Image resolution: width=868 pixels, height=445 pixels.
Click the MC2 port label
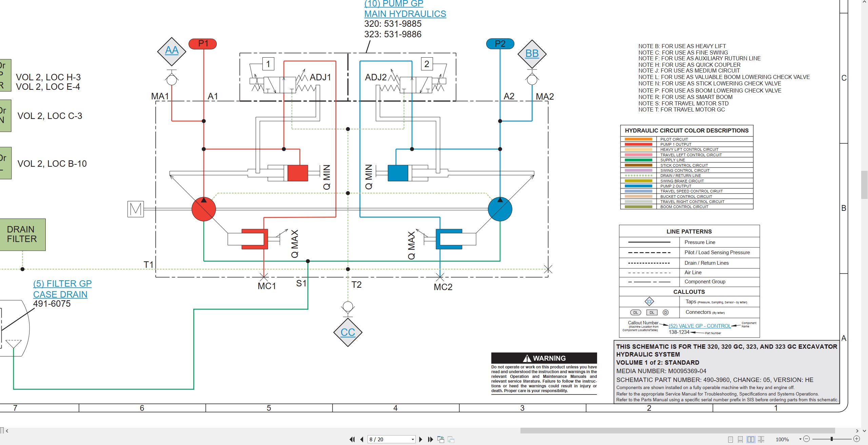point(443,287)
